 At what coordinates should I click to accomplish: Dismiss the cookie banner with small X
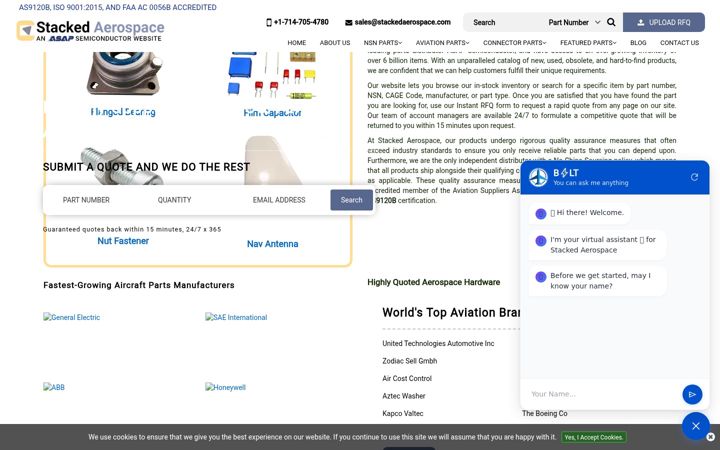(710, 437)
